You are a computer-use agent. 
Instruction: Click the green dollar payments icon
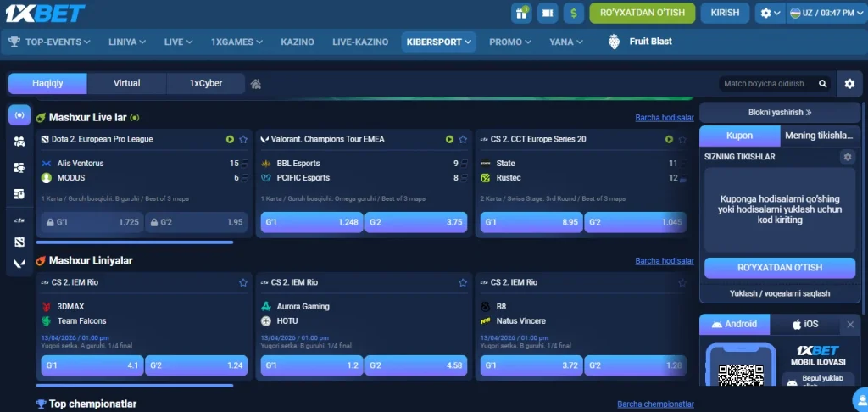tap(576, 13)
